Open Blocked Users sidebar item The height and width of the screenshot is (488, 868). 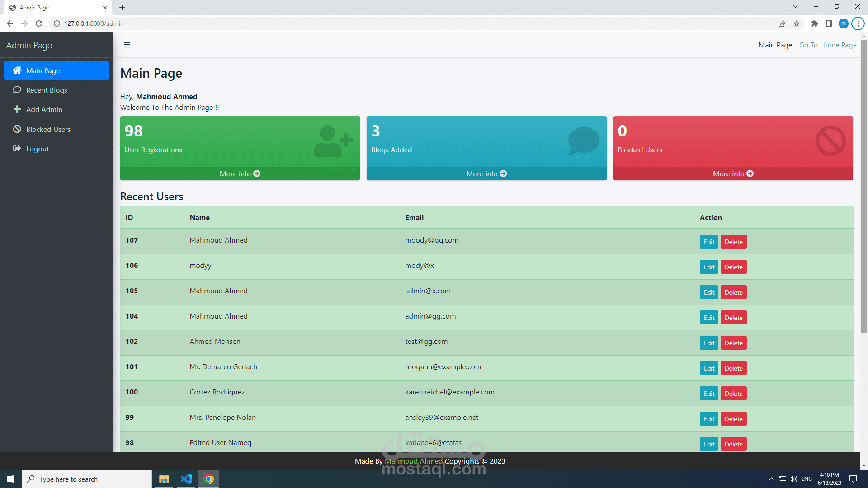pyautogui.click(x=48, y=129)
